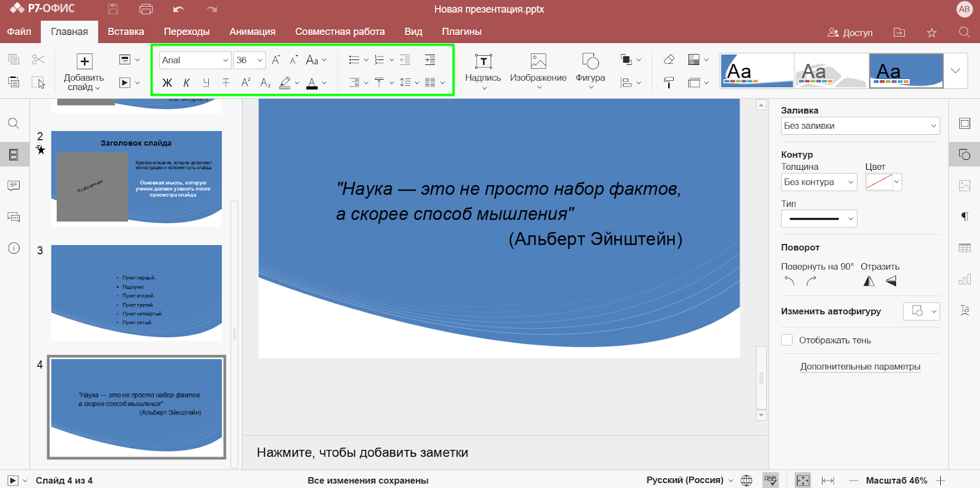Click the 'Фигура' shape button
The height and width of the screenshot is (488, 980).
pyautogui.click(x=590, y=72)
